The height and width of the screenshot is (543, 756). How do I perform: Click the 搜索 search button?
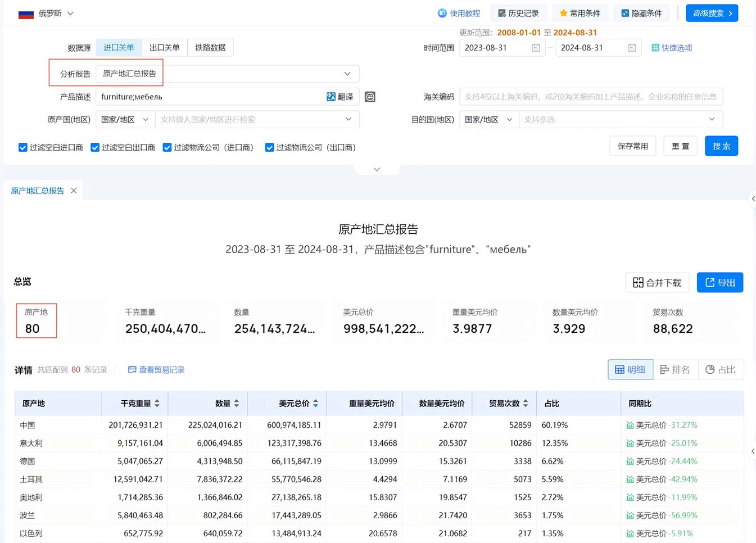tap(722, 146)
